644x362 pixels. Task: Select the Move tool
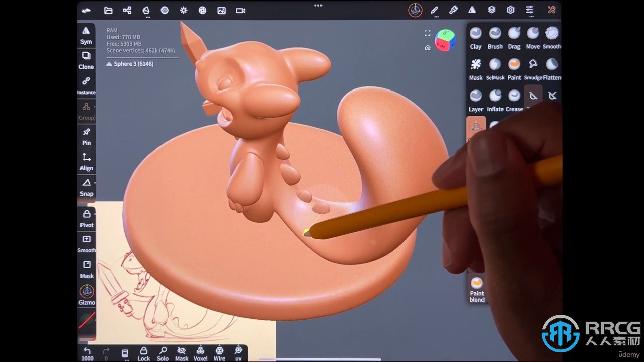[x=533, y=38]
